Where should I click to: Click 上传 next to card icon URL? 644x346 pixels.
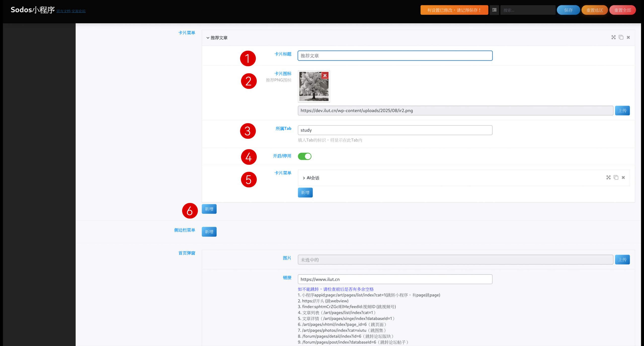pos(622,111)
